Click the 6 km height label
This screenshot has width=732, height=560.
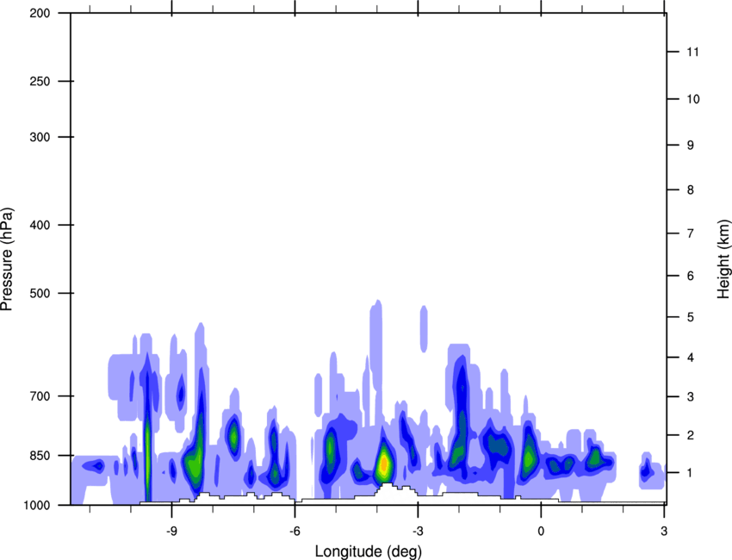(x=691, y=276)
